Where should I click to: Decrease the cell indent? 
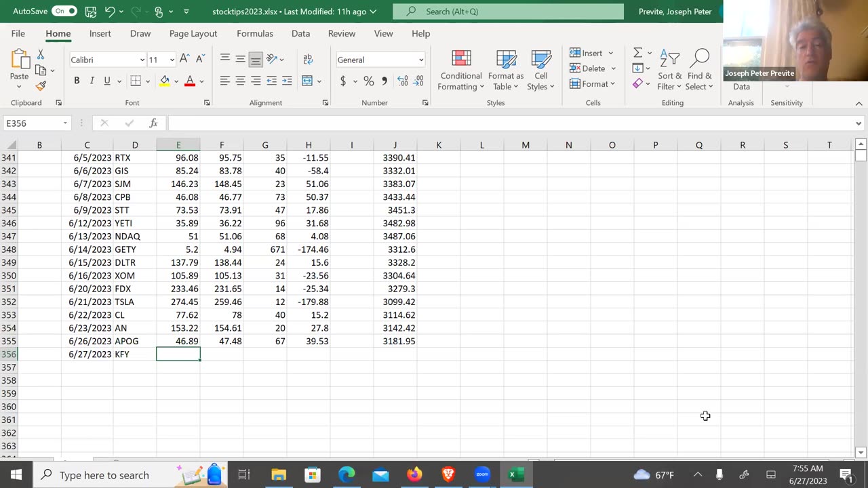click(x=272, y=81)
